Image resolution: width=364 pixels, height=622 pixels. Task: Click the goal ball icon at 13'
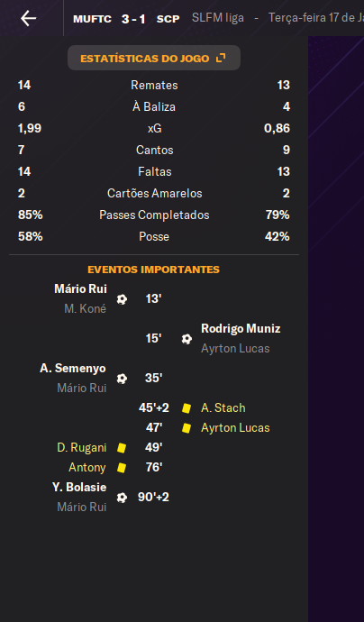pyautogui.click(x=122, y=298)
